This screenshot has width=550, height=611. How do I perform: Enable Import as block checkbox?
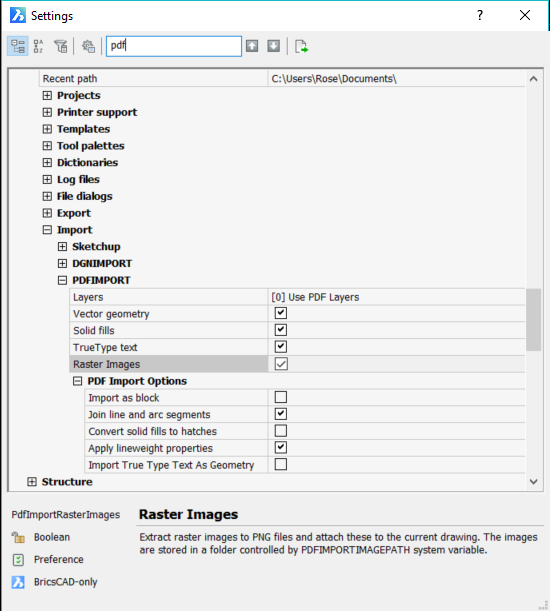281,397
